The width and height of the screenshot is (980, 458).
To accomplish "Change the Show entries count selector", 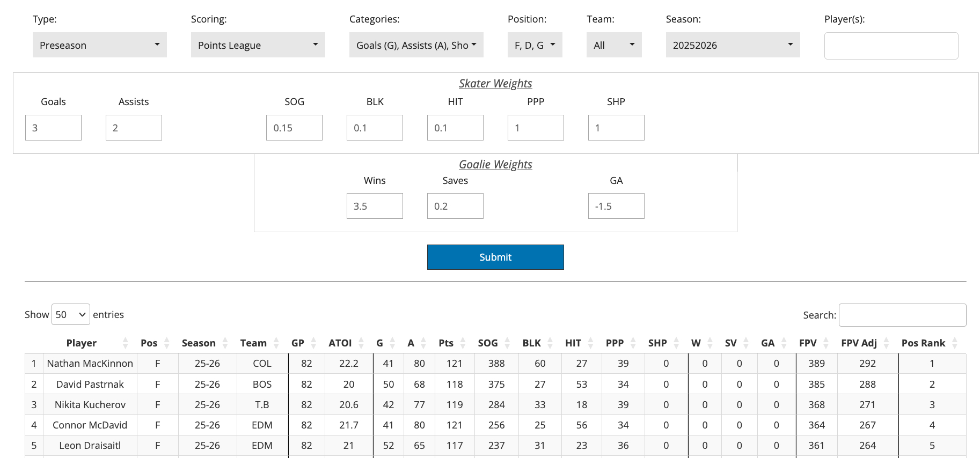I will (x=71, y=315).
